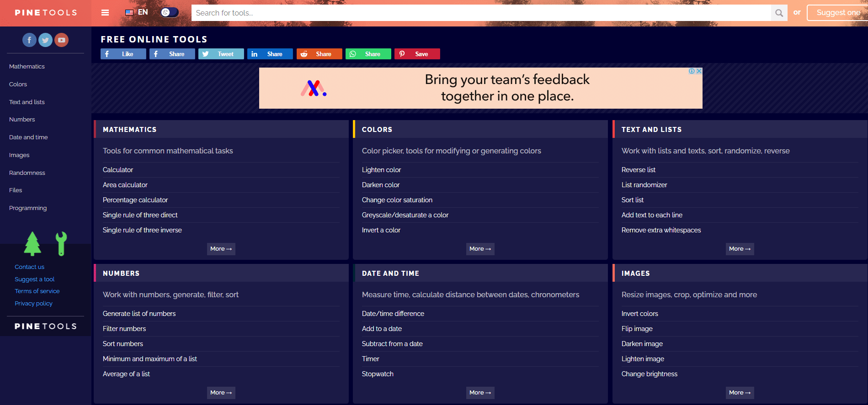Click the Facebook Like button

123,54
